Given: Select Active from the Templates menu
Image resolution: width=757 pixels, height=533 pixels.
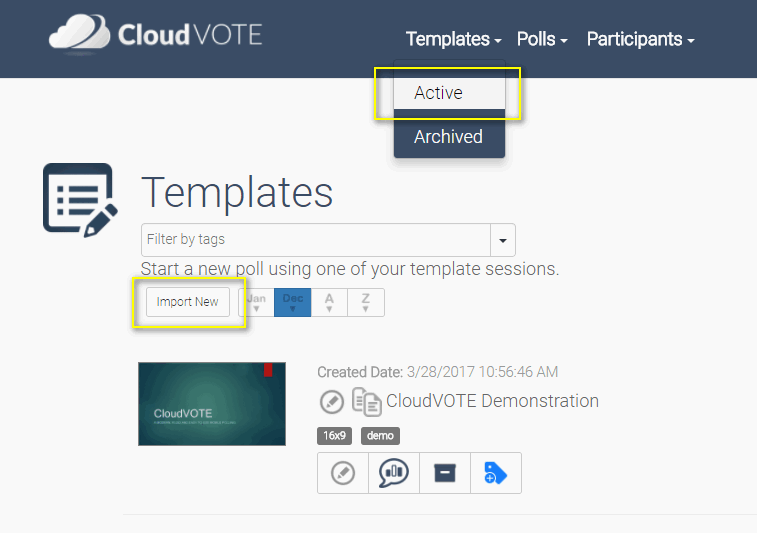Looking at the screenshot, I should [438, 93].
